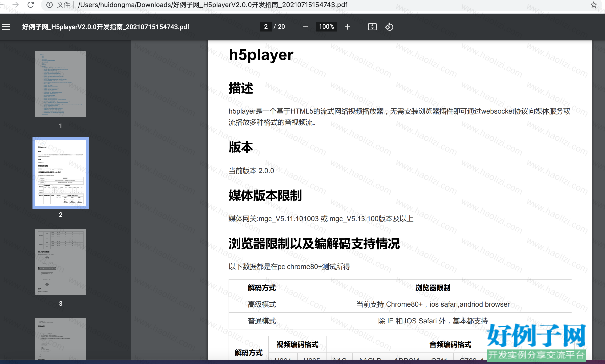Click the 当前版本 2.0.0 text
605x364 pixels.
251,170
